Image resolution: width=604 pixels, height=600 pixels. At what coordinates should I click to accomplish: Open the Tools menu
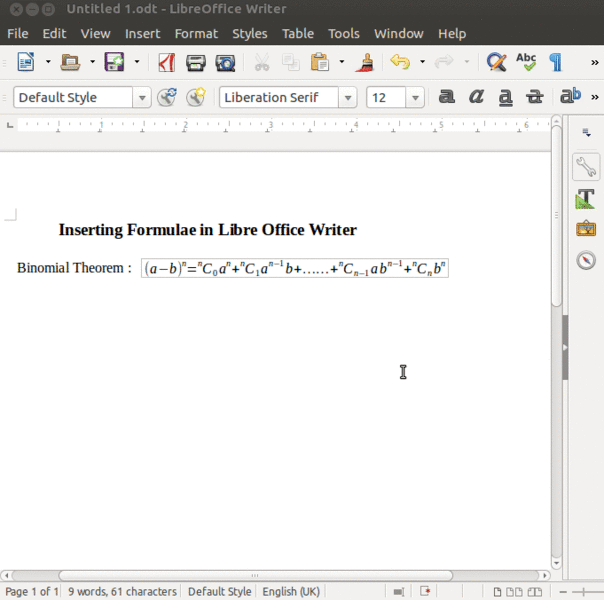pos(344,34)
